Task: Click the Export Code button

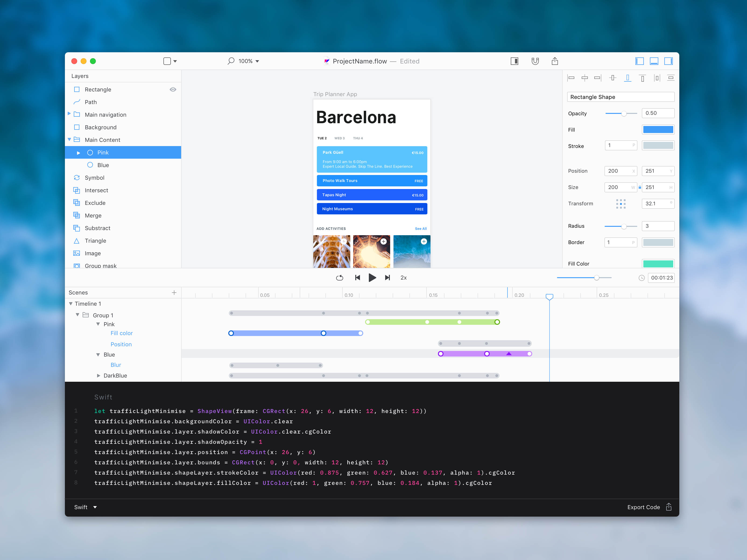Action: point(643,507)
